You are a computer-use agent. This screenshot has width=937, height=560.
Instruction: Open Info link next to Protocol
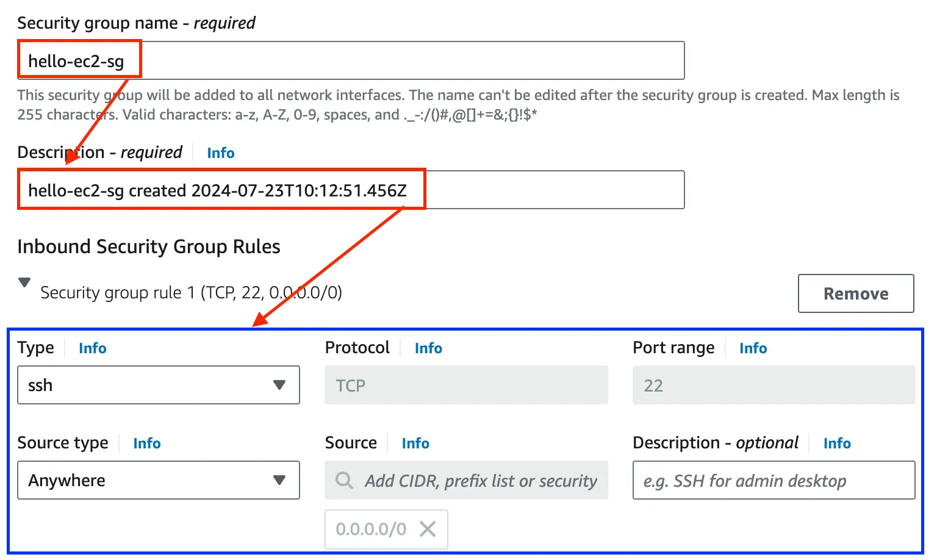(428, 348)
